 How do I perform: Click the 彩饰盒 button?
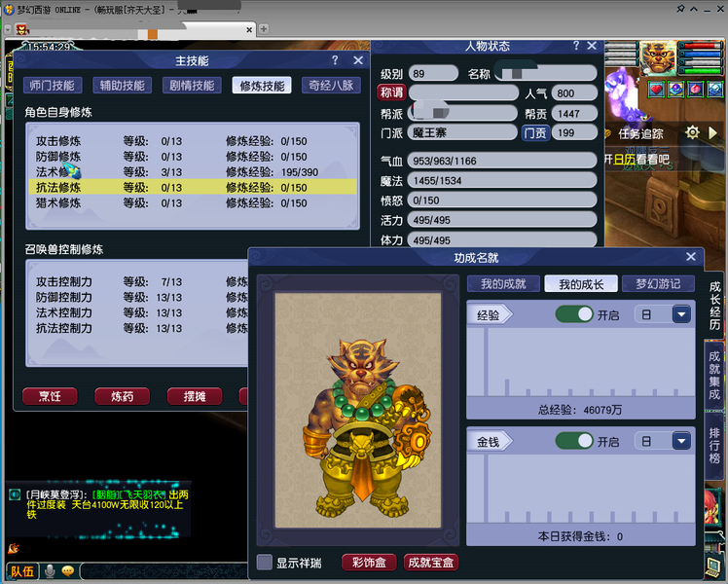[368, 562]
